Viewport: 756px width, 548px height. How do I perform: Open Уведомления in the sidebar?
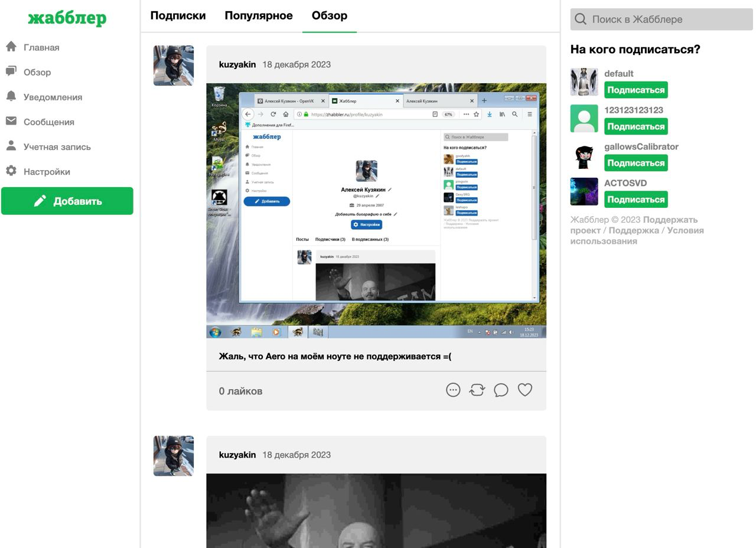53,97
